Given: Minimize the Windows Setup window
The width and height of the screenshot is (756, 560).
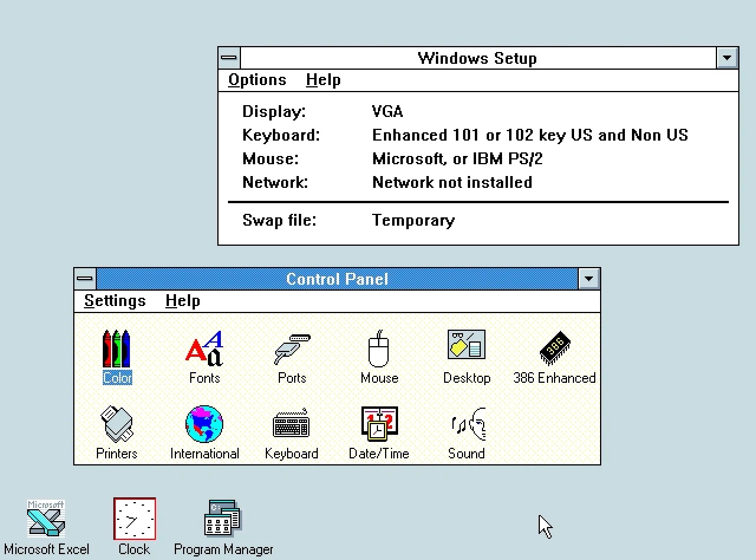Looking at the screenshot, I should click(727, 58).
